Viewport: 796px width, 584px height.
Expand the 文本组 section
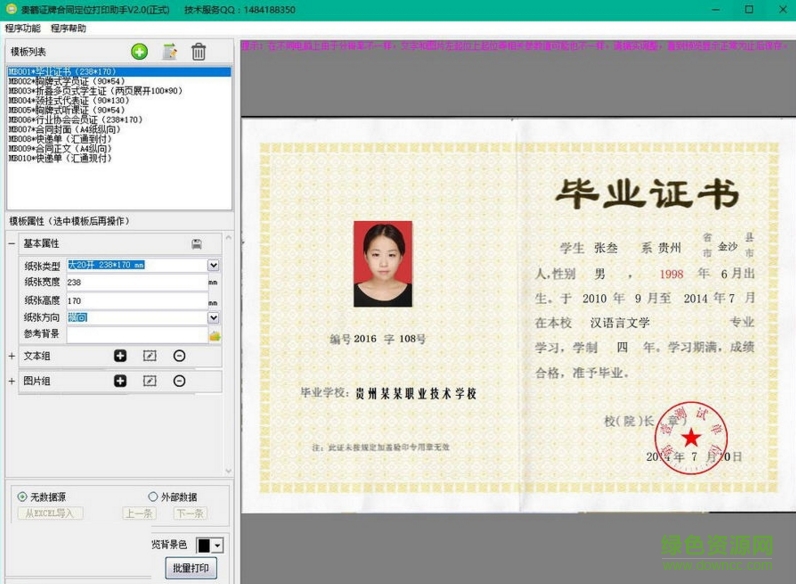12,356
